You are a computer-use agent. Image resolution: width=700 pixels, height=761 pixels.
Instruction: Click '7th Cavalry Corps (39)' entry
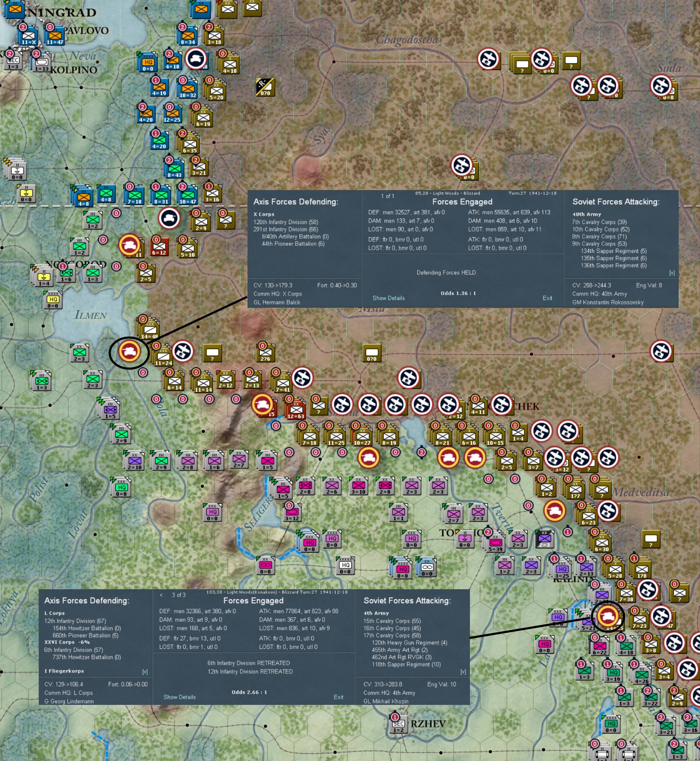pyautogui.click(x=599, y=222)
